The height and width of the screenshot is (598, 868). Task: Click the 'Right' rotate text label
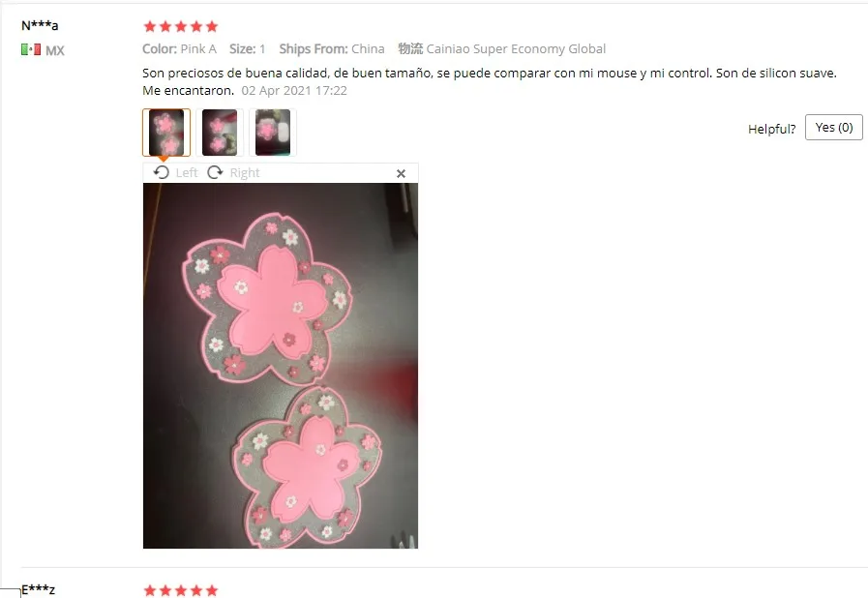pyautogui.click(x=245, y=173)
